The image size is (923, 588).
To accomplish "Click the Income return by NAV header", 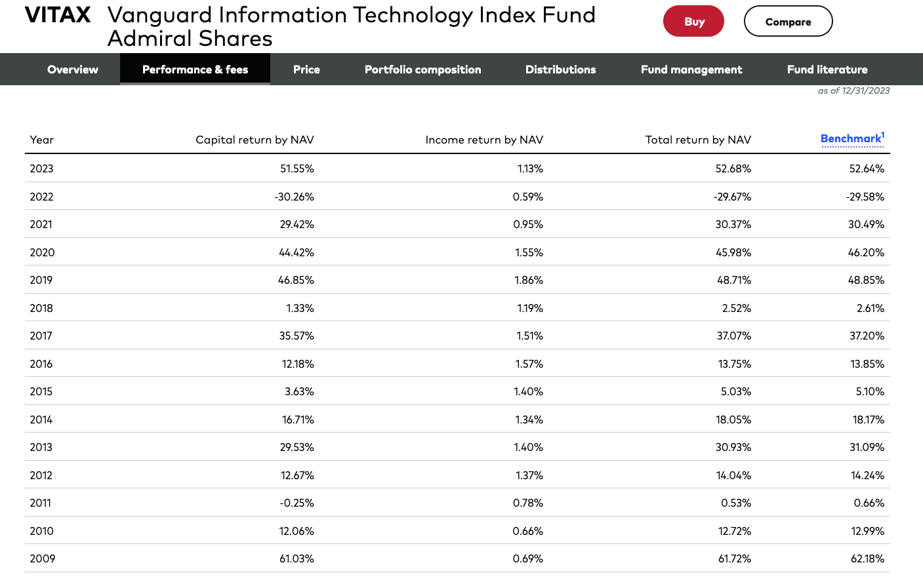I will 484,140.
